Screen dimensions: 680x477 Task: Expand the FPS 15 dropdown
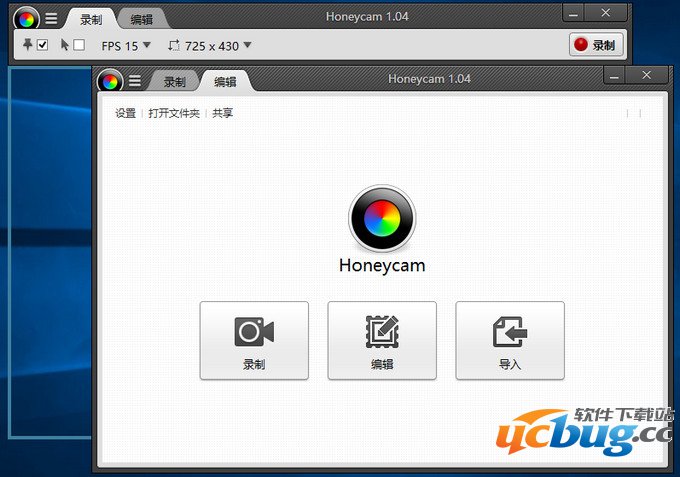tap(126, 45)
